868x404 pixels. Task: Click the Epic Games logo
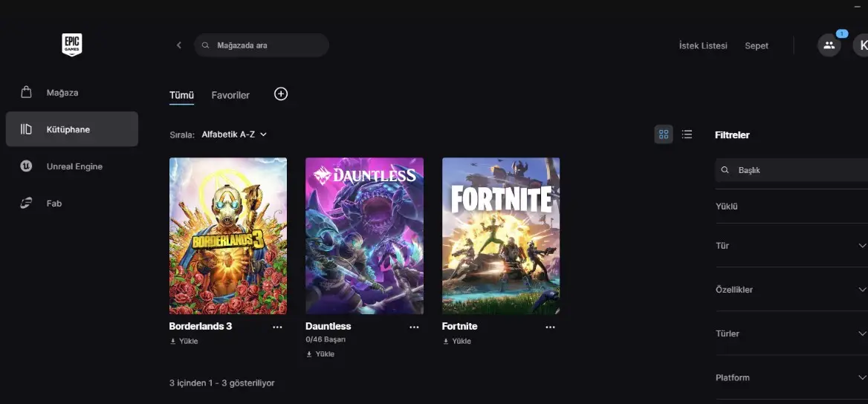[x=71, y=45]
